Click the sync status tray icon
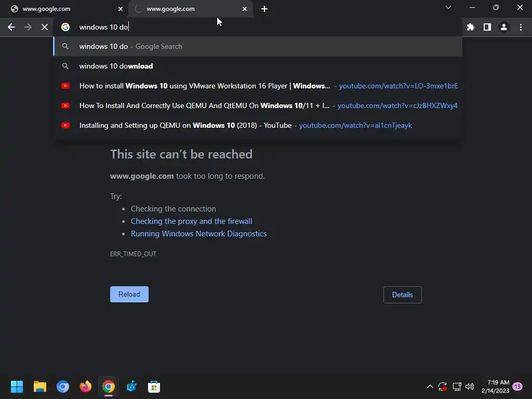Screen dimensions: 532x399 443,387
